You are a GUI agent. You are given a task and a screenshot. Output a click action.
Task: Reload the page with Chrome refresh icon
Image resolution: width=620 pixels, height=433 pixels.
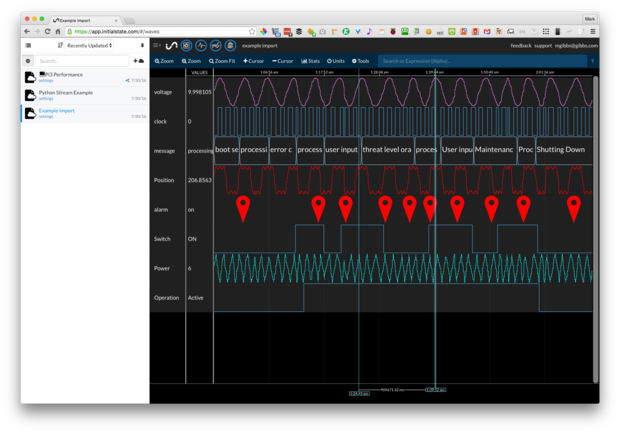click(x=47, y=31)
